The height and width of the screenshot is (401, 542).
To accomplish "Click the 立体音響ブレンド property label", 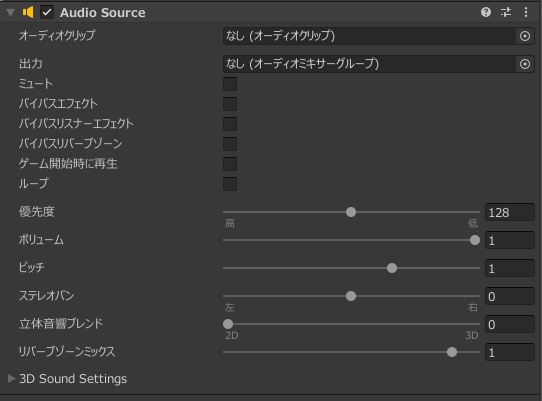I will click(x=61, y=324).
